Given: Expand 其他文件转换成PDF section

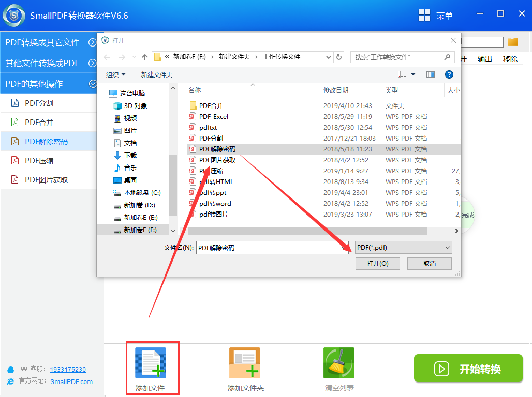Looking at the screenshot, I should (x=49, y=63).
